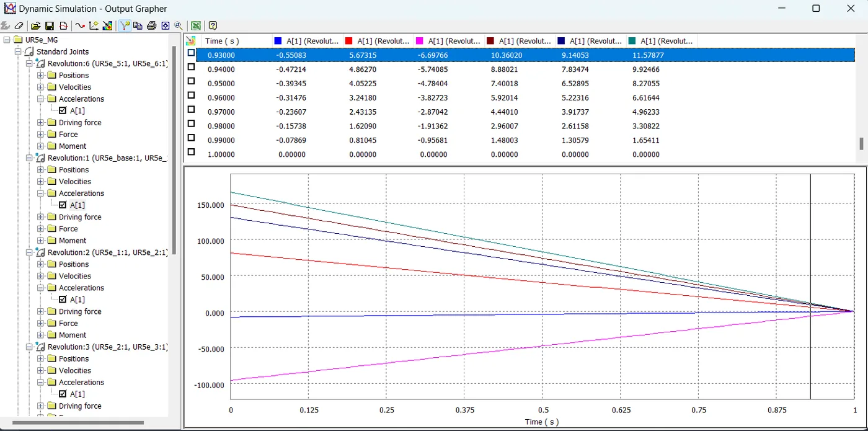The width and height of the screenshot is (868, 431).
Task: Click the tree panel horizontal scrollbar
Action: pyautogui.click(x=78, y=423)
